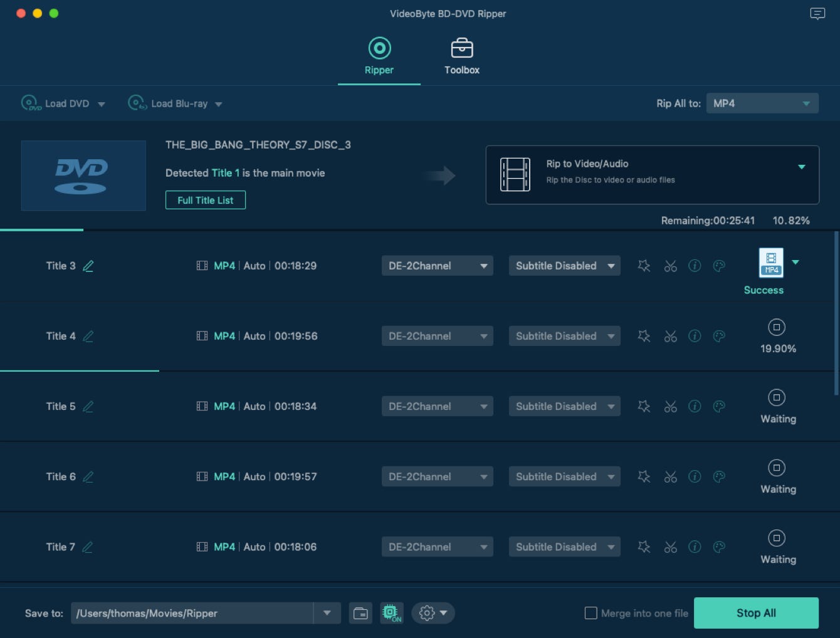840x638 pixels.
Task: Click Title 5 enhance star icon
Action: click(644, 406)
